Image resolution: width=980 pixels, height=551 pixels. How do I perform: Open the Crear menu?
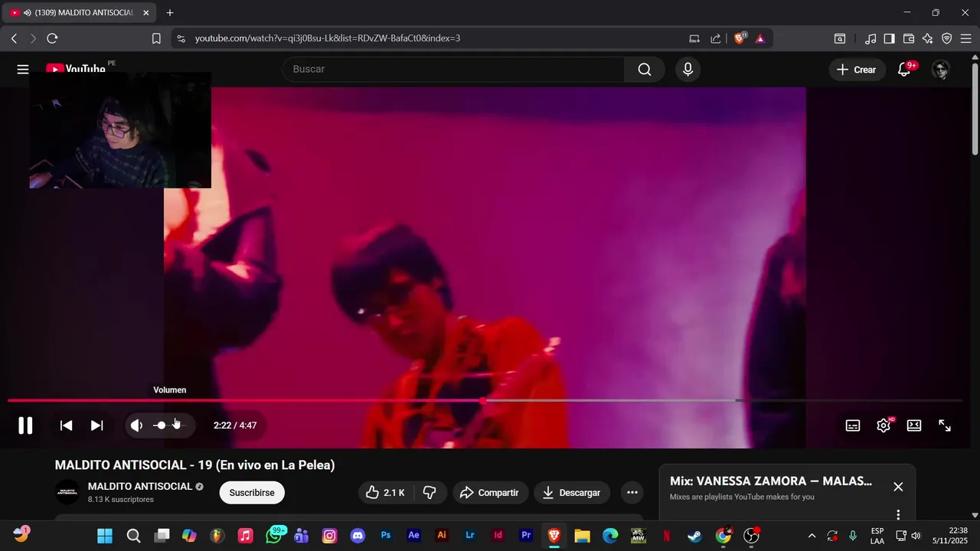point(856,70)
